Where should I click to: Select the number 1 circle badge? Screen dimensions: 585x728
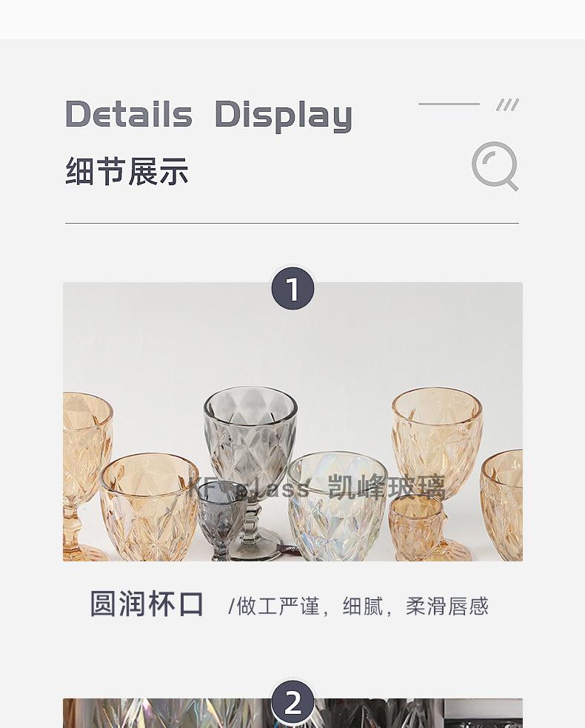[x=292, y=289]
